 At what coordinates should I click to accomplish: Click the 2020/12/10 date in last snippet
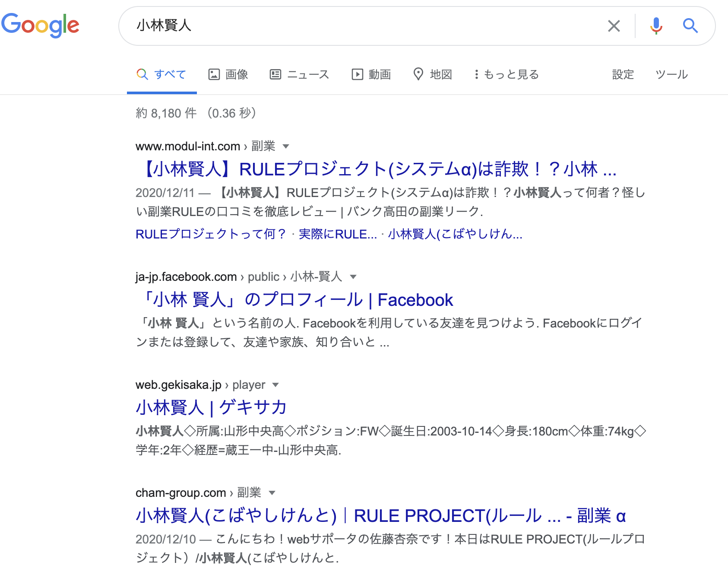tap(166, 539)
